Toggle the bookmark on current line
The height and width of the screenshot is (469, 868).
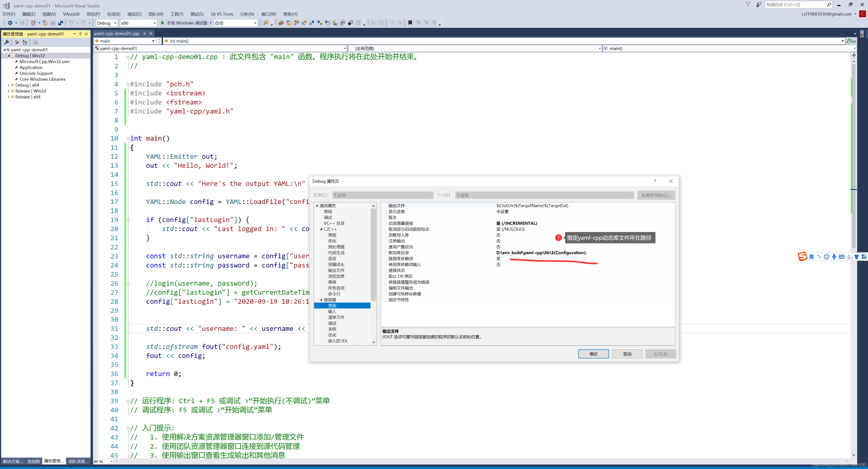[x=410, y=23]
